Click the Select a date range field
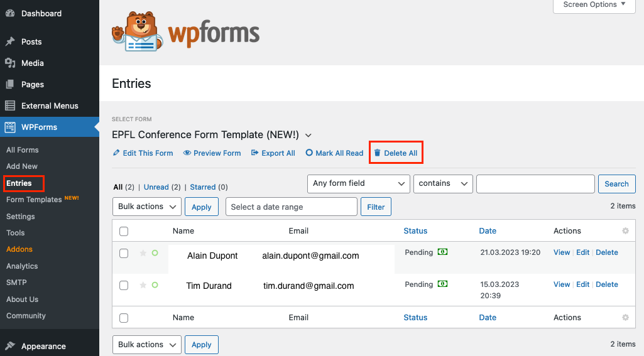The width and height of the screenshot is (644, 356). pyautogui.click(x=291, y=207)
